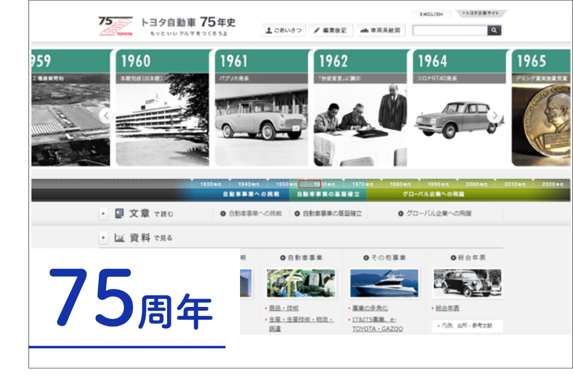The height and width of the screenshot is (392, 573).
Task: Open the 1961 パブリカ発表 card
Action: [x=261, y=108]
